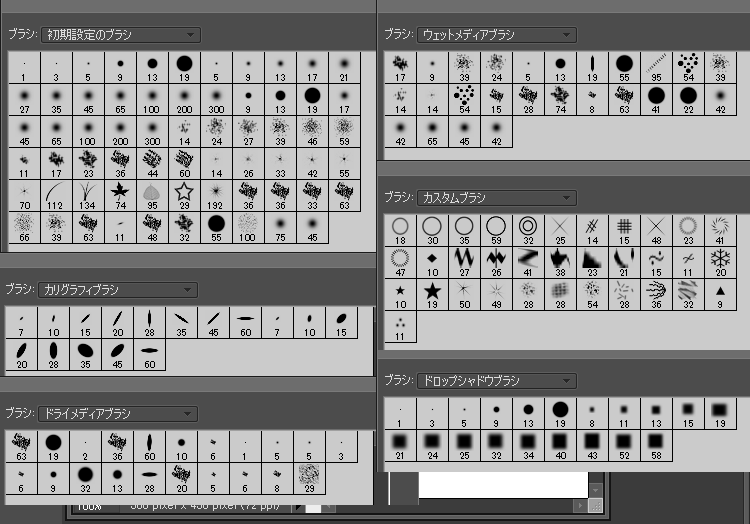Viewport: 750px width, 524px height.
Task: Open the カリグラフィブラシ brush set dropdown
Action: tap(118, 290)
